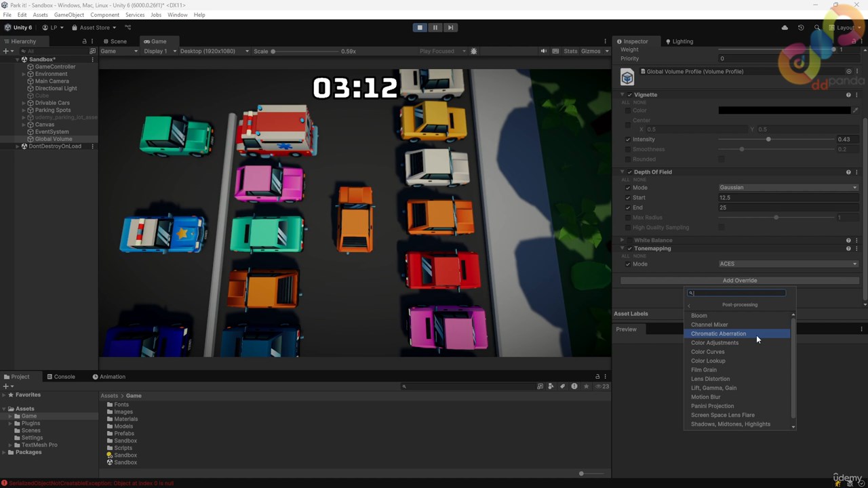Viewport: 868px width, 488px height.
Task: Open the Hierarchy search-by-type icon
Action: point(93,52)
